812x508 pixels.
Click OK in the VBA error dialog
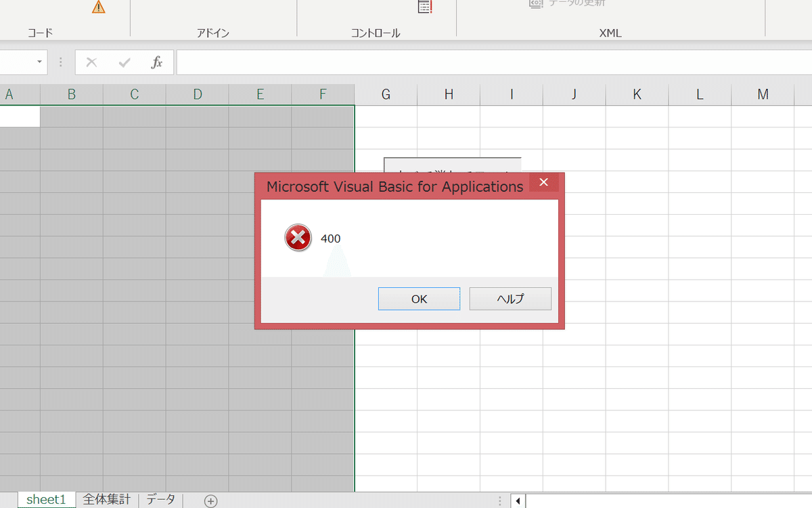pos(419,299)
